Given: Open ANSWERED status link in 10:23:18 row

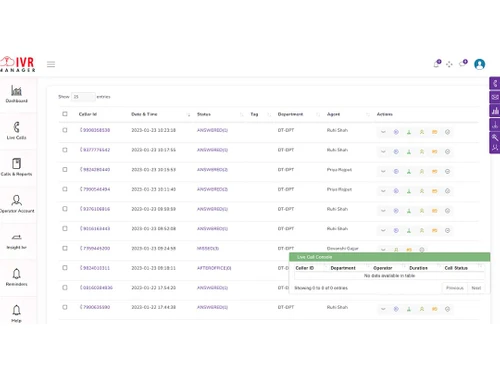Looking at the screenshot, I should tap(212, 130).
